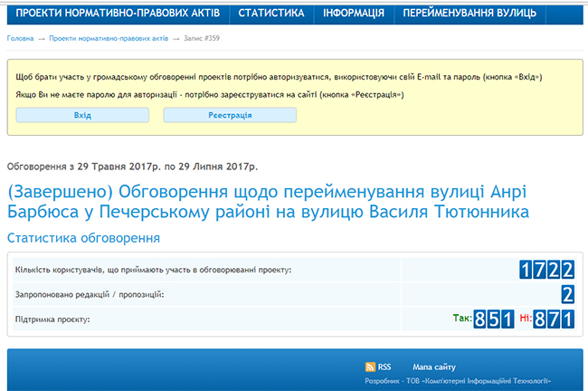Click the 1722 participants counter
Screen dimensions: 588x391
coord(546,270)
